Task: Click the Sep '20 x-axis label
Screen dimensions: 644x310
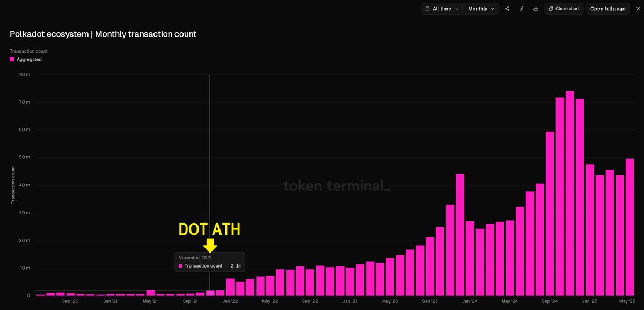Action: pyautogui.click(x=70, y=301)
